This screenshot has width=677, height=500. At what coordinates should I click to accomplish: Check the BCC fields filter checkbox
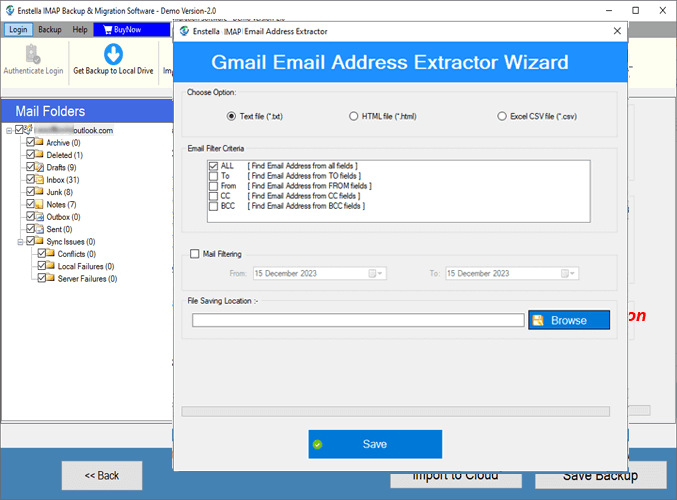[x=213, y=206]
